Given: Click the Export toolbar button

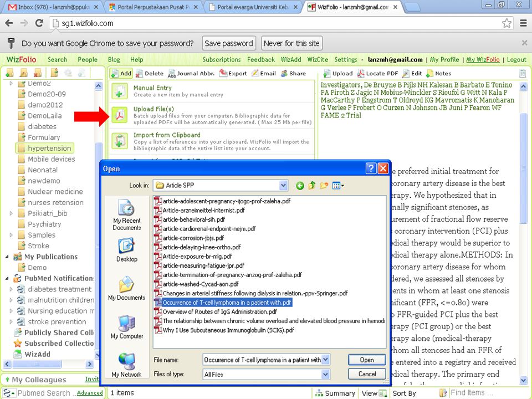Looking at the screenshot, I should point(233,73).
